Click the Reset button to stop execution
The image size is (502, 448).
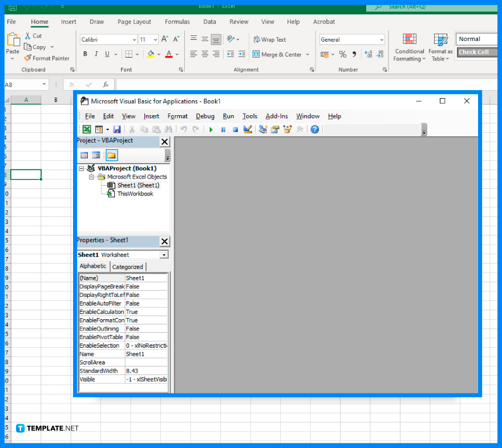pyautogui.click(x=234, y=129)
